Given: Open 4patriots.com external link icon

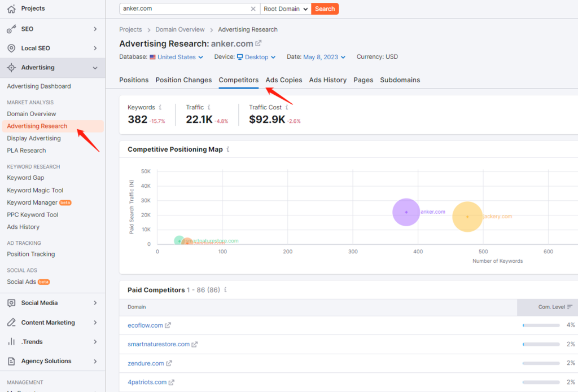Looking at the screenshot, I should (x=172, y=382).
